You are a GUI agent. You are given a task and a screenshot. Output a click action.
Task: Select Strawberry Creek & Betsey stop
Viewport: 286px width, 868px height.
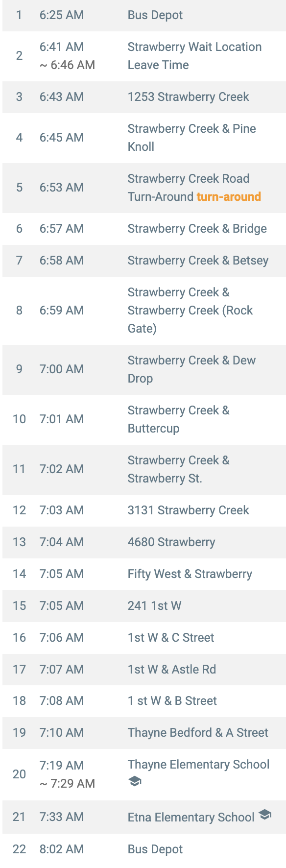[x=144, y=261]
